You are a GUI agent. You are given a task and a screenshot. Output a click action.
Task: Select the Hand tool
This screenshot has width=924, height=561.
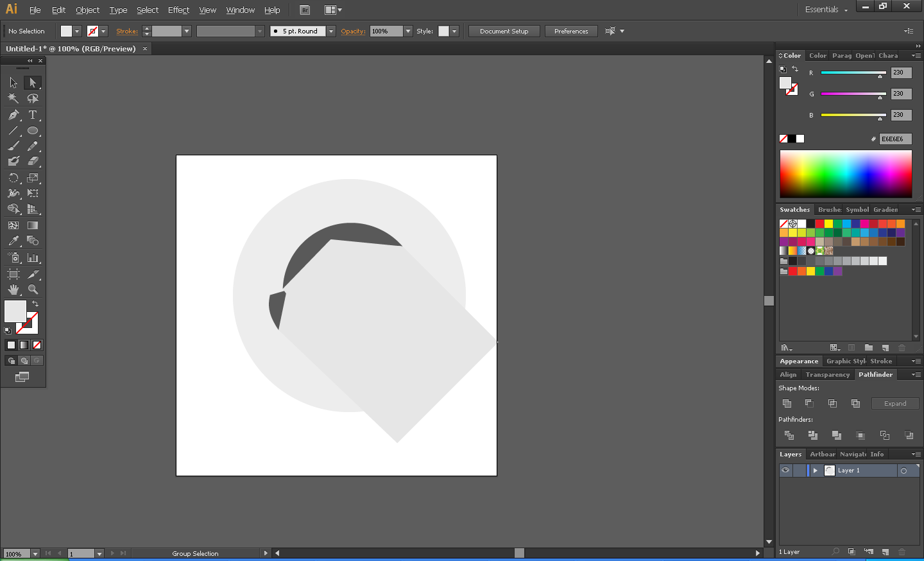(x=13, y=289)
